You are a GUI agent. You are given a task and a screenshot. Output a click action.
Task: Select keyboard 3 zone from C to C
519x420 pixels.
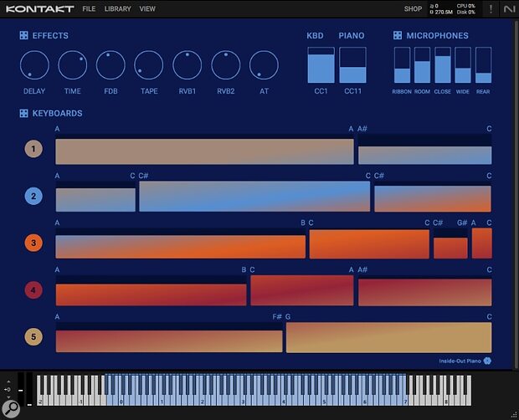click(x=369, y=244)
